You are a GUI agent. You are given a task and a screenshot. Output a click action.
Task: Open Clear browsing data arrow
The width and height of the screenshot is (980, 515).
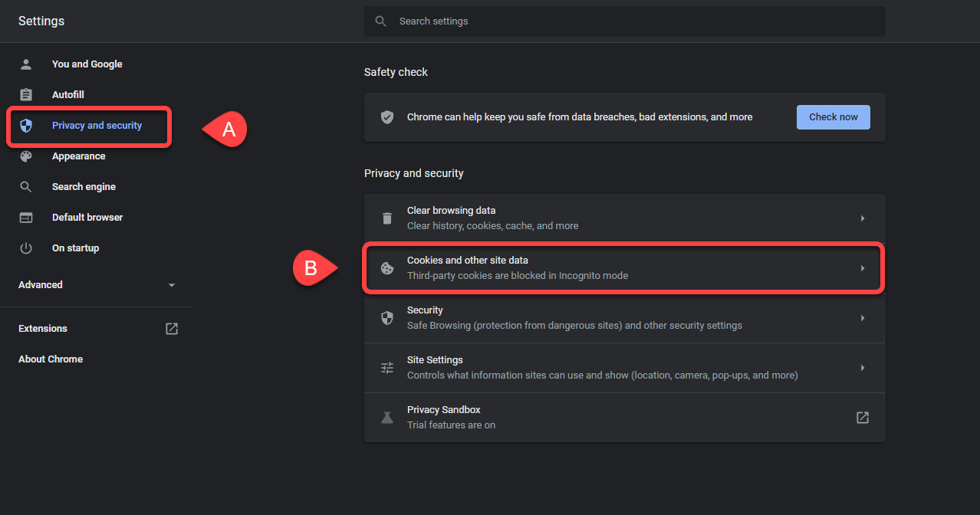[863, 218]
